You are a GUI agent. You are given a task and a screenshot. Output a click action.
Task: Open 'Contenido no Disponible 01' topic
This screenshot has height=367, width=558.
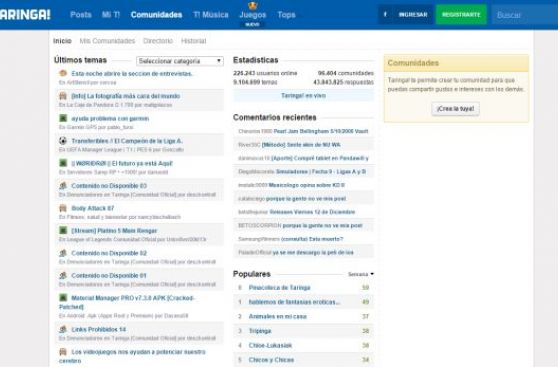tap(109, 276)
